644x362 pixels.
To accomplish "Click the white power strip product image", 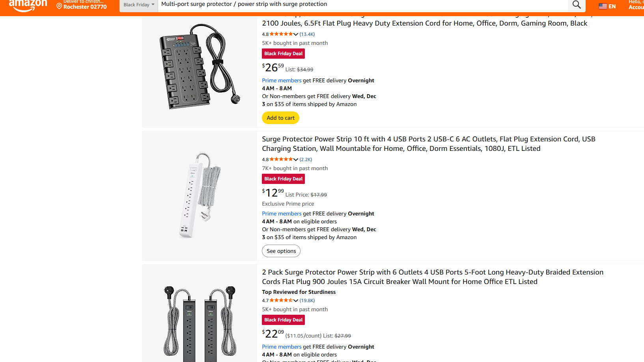I will point(200,195).
